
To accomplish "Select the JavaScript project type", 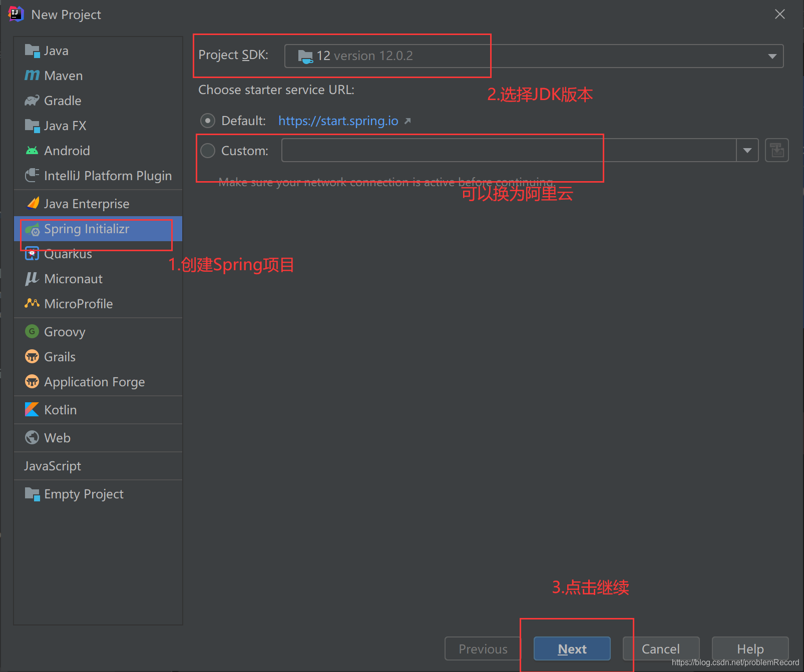I will [98, 466].
